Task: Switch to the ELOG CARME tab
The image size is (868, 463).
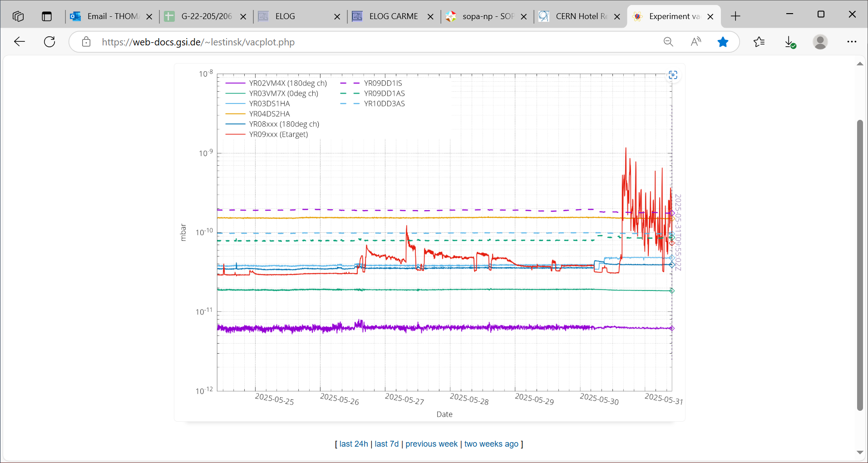Action: pyautogui.click(x=393, y=17)
